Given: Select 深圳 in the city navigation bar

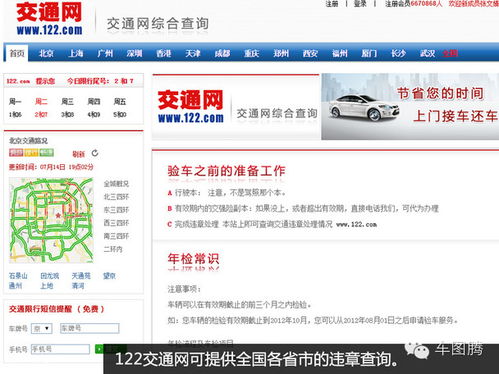Looking at the screenshot, I should click(134, 53).
